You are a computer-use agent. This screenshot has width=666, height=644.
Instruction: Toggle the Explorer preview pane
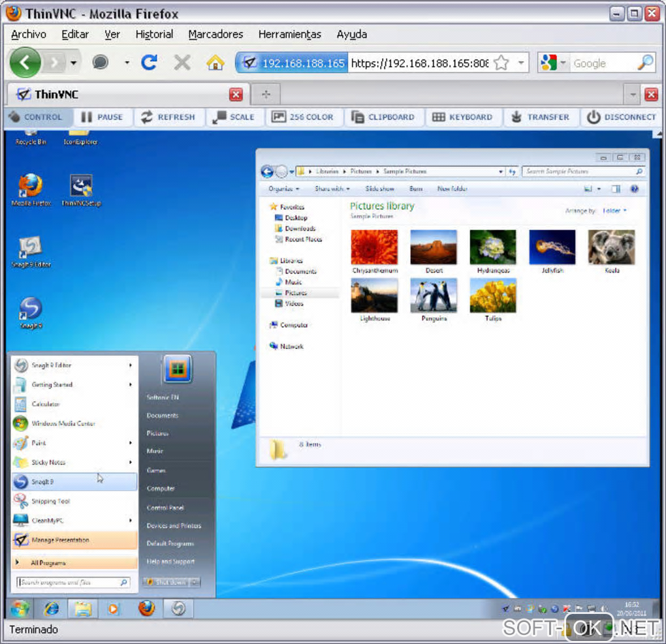(x=616, y=189)
